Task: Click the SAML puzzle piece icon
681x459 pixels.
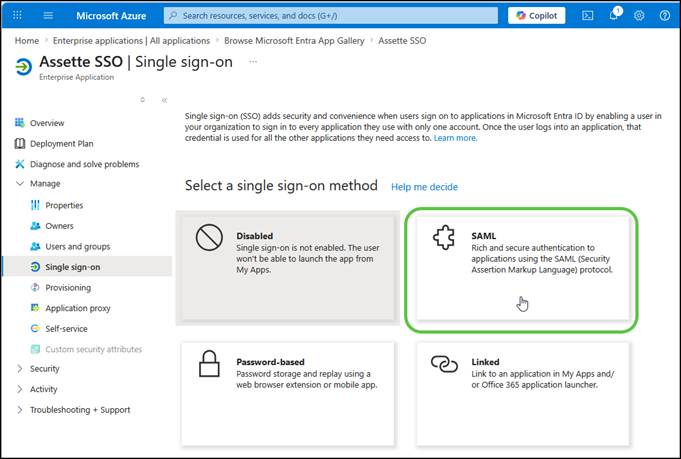Action: pos(444,238)
